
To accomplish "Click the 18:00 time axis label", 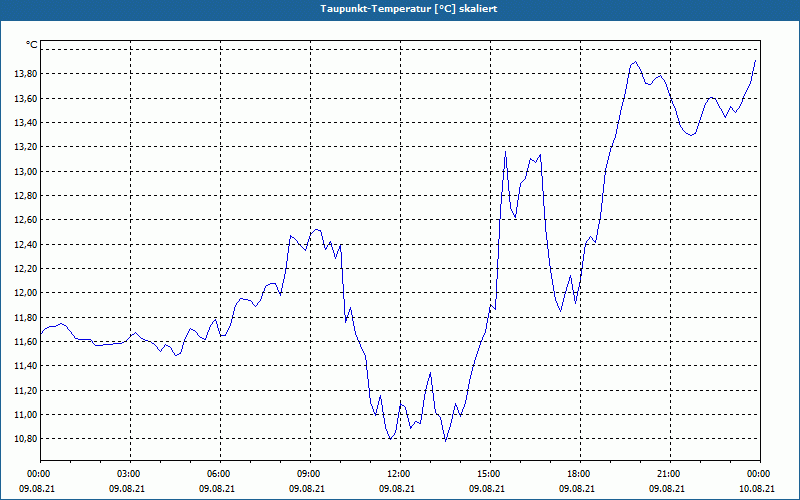I will tap(580, 474).
